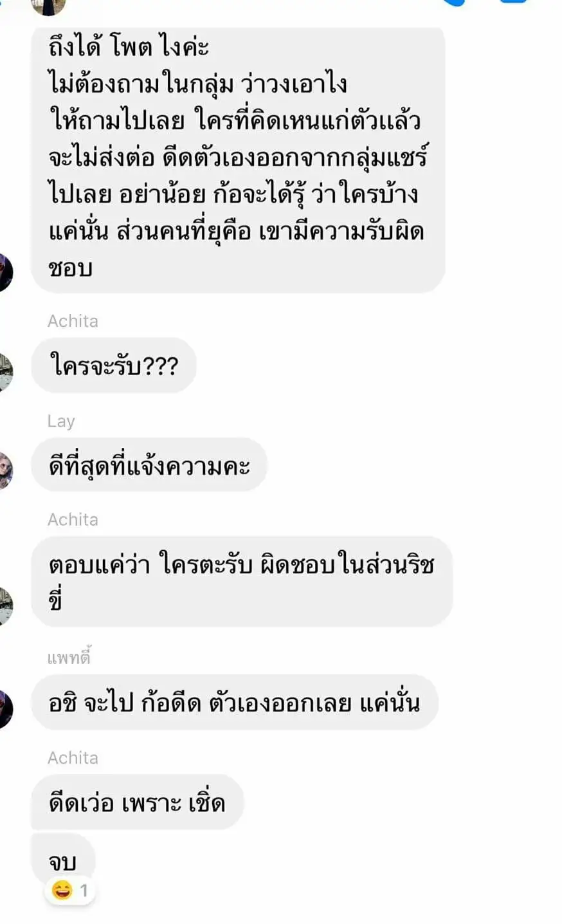Tap sender name Achita above ใครจะรับ???
Screen dimensions: 562x924
(x=73, y=321)
